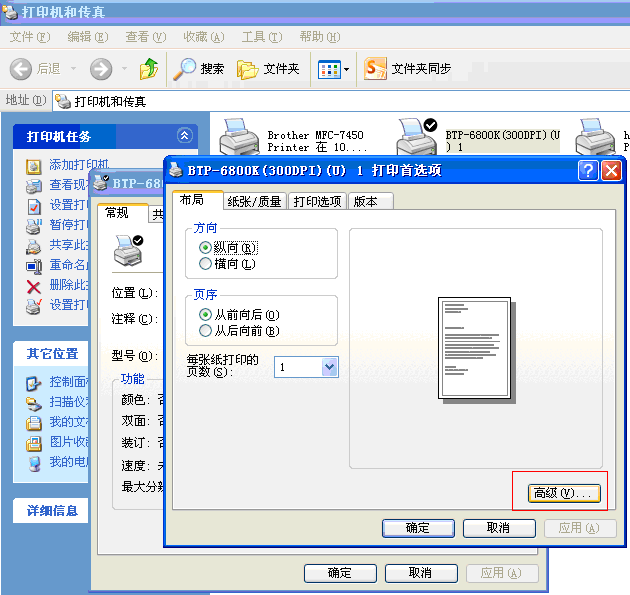Select the BTP-6800K default printer icon

point(417,137)
